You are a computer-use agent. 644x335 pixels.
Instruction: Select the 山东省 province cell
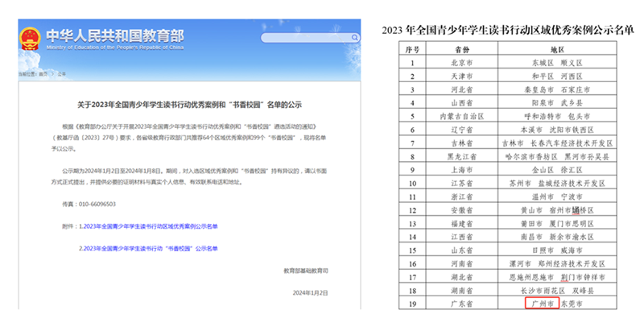coord(462,250)
